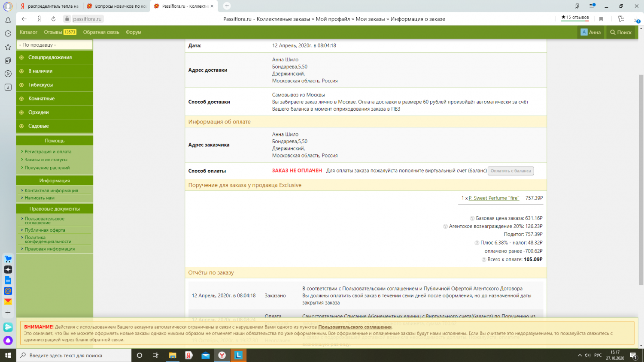The height and width of the screenshot is (362, 644).
Task: Open browser notifications bell in sidebar
Action: pos(8,20)
